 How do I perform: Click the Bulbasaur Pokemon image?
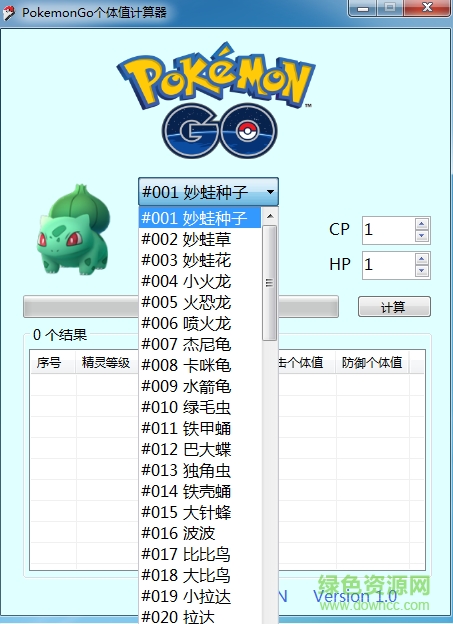(x=73, y=230)
